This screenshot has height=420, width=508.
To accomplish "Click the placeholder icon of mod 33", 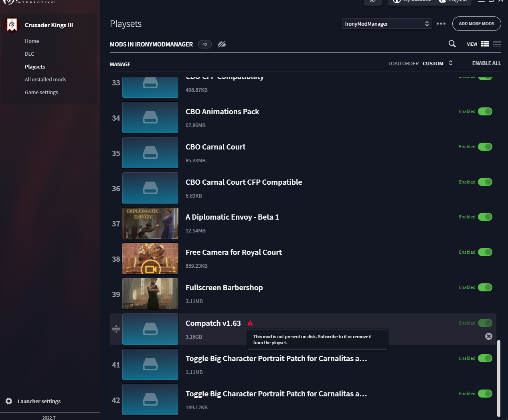I will coord(150,87).
